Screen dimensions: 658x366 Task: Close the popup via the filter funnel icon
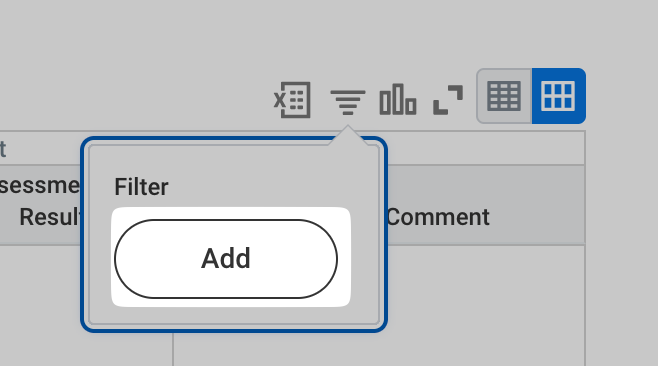[348, 102]
